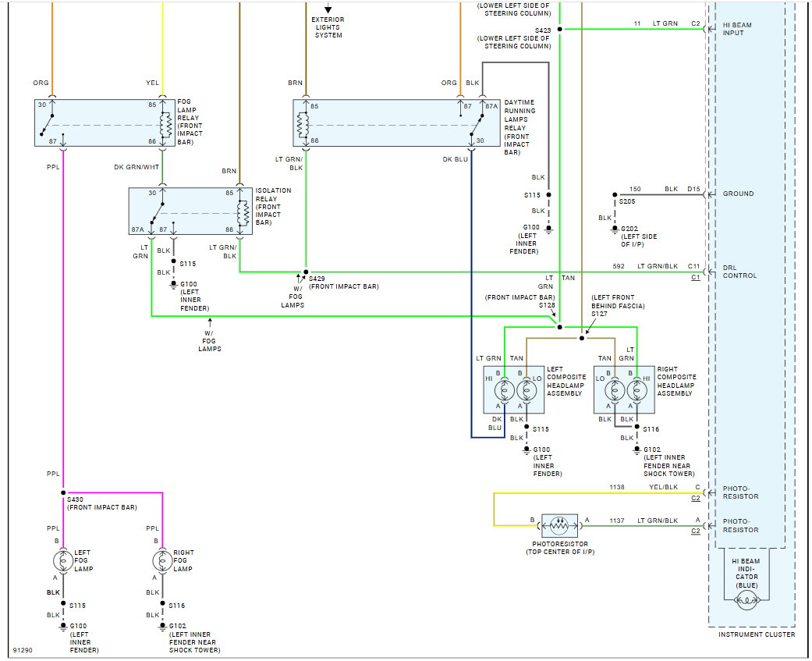Click the diagram number 91290
Screen dimensions: 812x661
click(22, 650)
